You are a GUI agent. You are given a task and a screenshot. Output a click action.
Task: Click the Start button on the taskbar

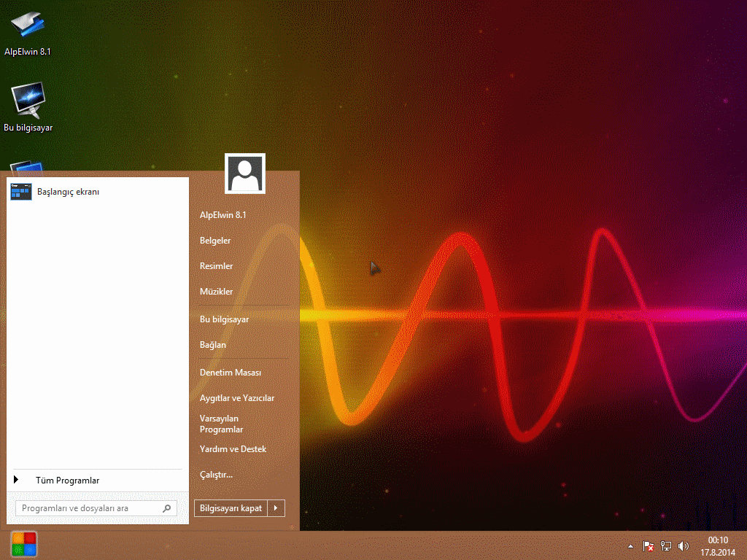click(23, 545)
